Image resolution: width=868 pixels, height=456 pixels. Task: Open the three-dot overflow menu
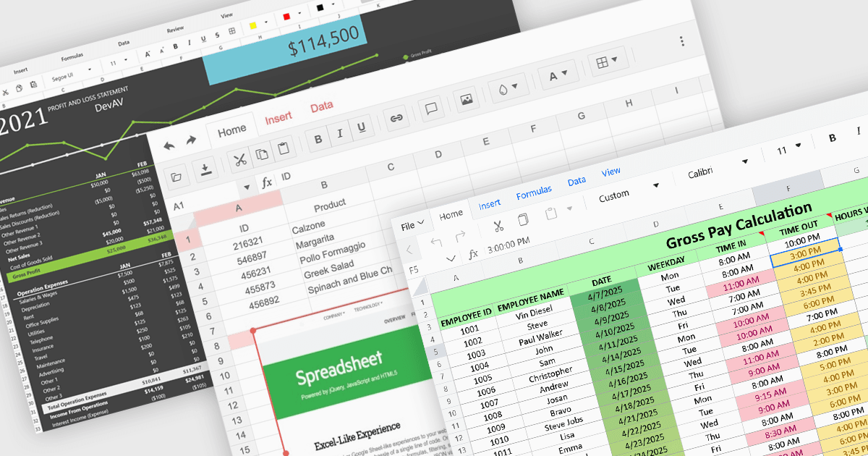coord(681,42)
